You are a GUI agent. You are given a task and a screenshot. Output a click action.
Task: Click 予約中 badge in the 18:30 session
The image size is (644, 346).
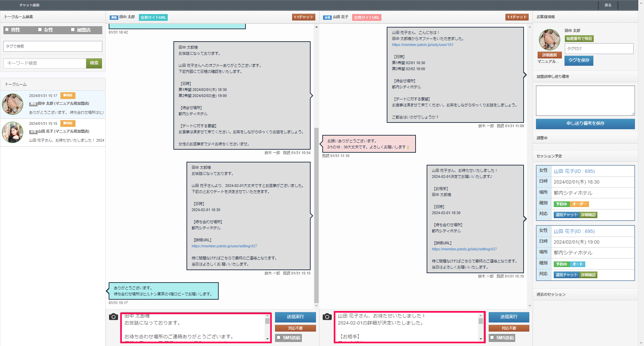[x=561, y=204]
